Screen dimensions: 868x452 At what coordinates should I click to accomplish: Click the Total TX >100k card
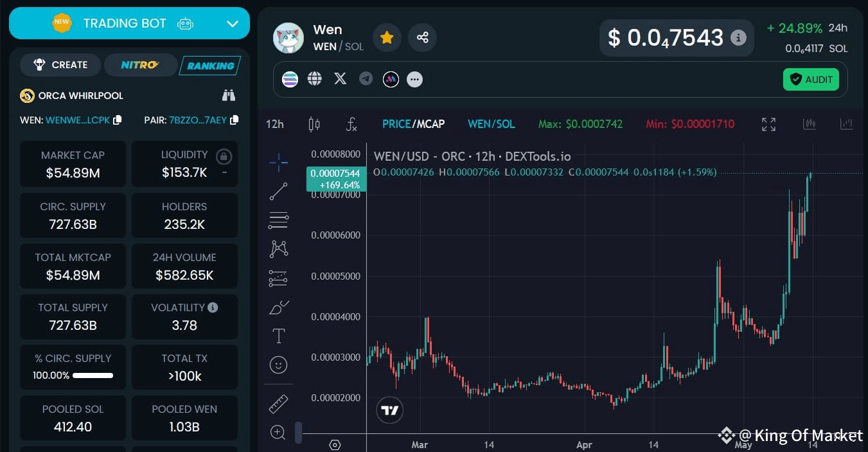(x=184, y=367)
